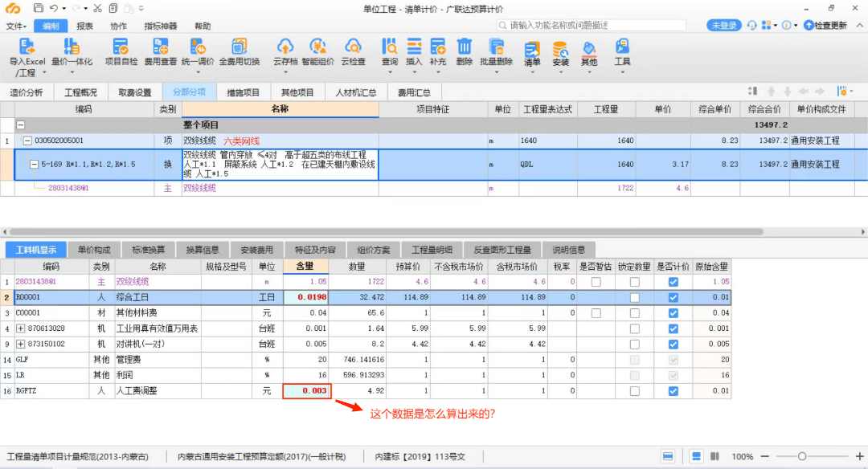This screenshot has width=868, height=469.
Task: Toggle 锁定数量 checkbox for 双绞线缆 row
Action: pyautogui.click(x=634, y=282)
